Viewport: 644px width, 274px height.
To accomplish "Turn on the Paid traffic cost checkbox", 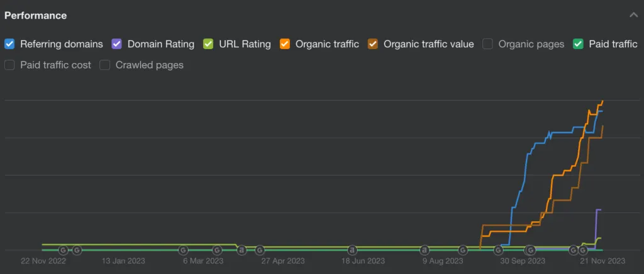I will pyautogui.click(x=9, y=65).
